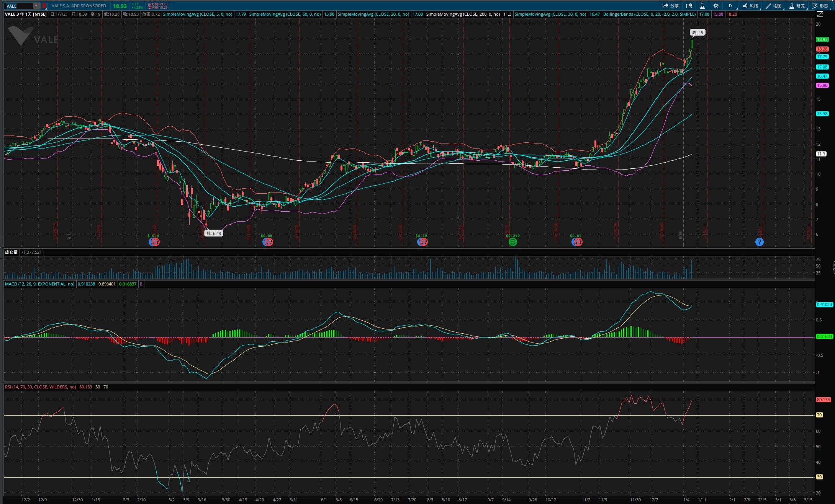Click the blue question mark event icon
Viewport: 835px width, 504px height.
pos(759,242)
